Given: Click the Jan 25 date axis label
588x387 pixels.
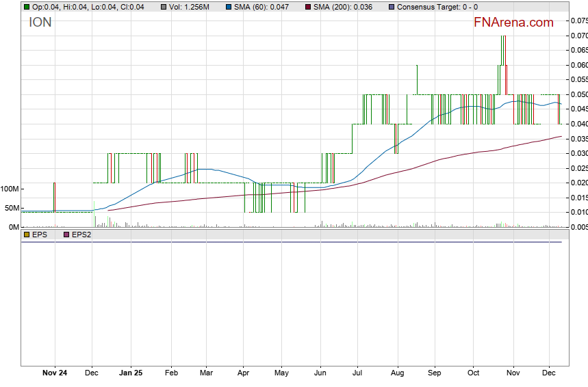Looking at the screenshot, I should [130, 373].
